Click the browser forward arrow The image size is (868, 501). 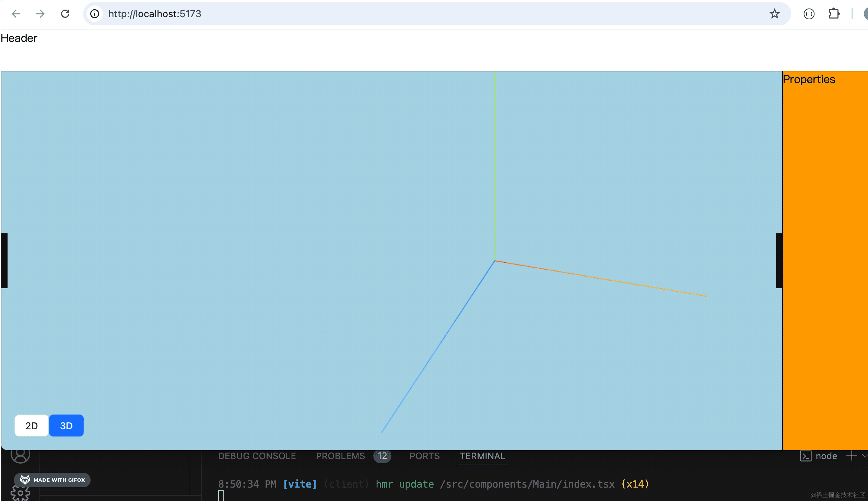[x=40, y=14]
